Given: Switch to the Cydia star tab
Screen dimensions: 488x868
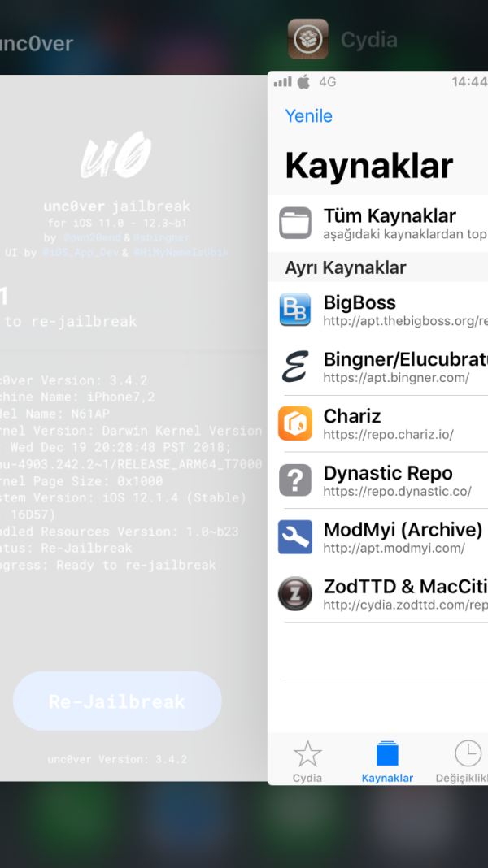Looking at the screenshot, I should click(307, 762).
